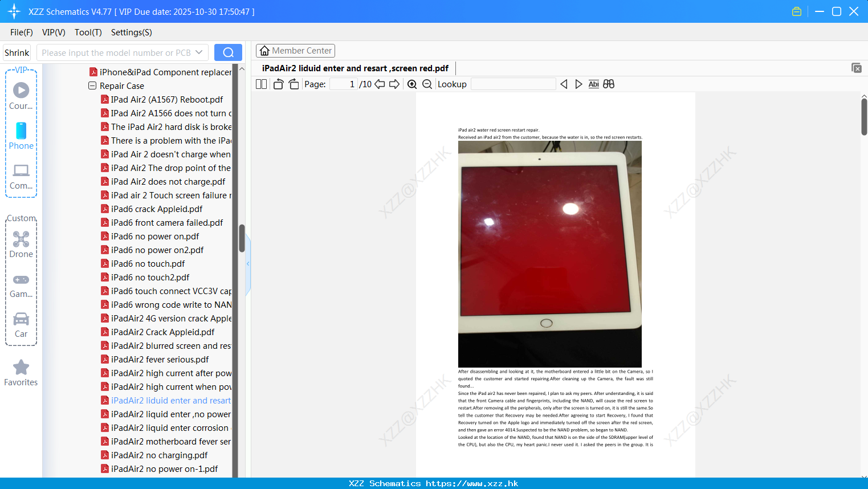Open VIP(V) menu
868x489 pixels.
pyautogui.click(x=54, y=32)
